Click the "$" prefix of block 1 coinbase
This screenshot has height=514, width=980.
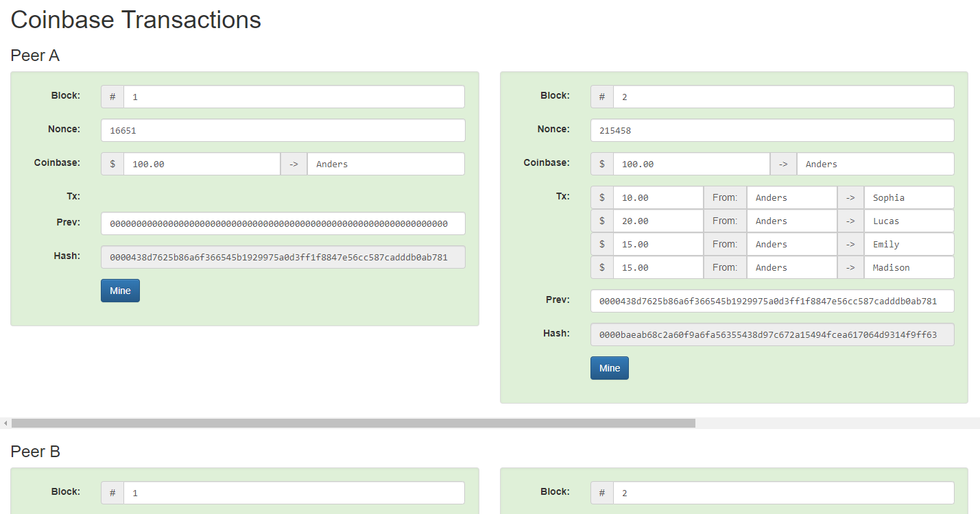(x=112, y=164)
